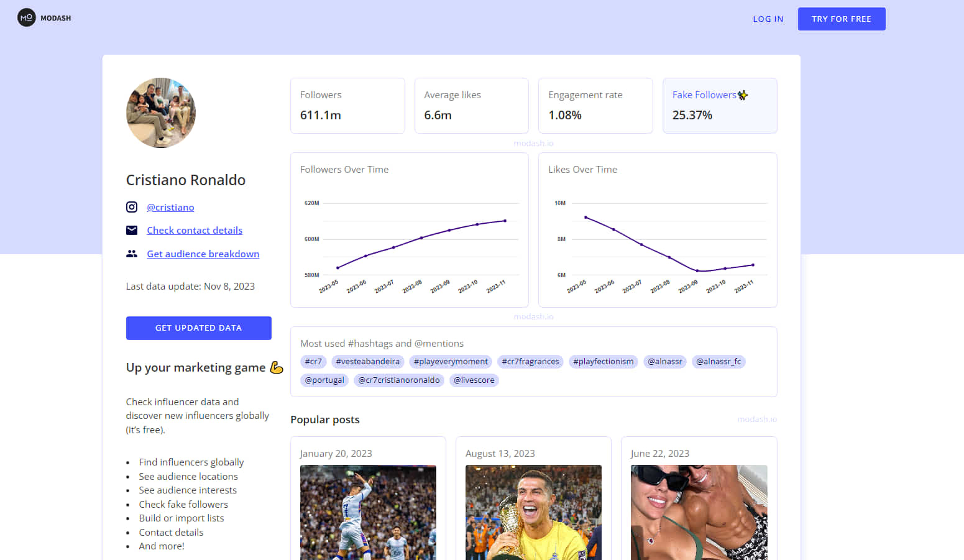964x560 pixels.
Task: Click the 'And more!' list item
Action: (162, 546)
